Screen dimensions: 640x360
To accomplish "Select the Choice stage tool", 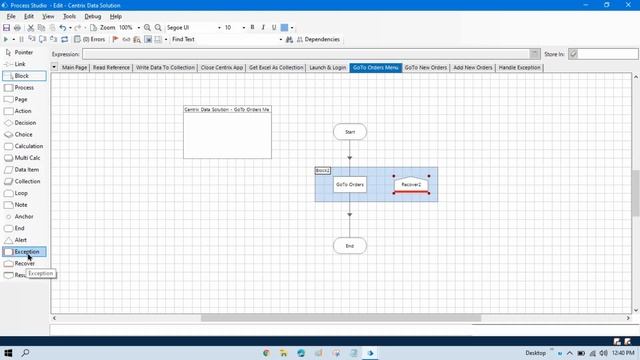I will (x=24, y=134).
